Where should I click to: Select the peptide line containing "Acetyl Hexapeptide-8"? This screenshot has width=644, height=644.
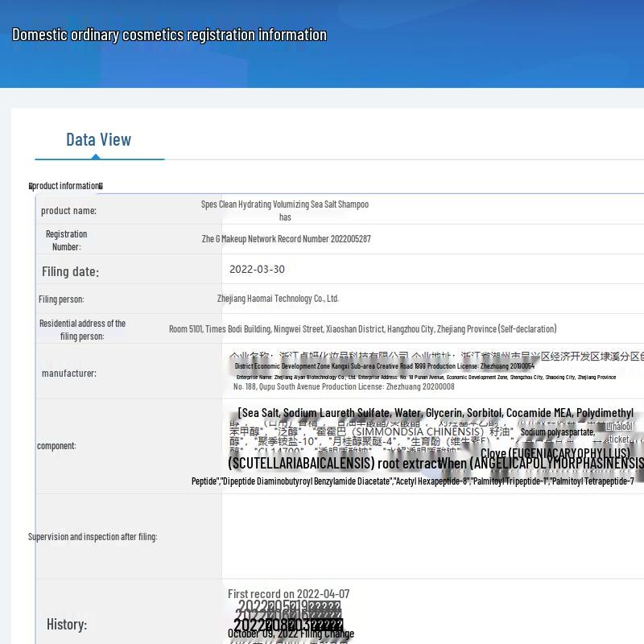(413, 481)
